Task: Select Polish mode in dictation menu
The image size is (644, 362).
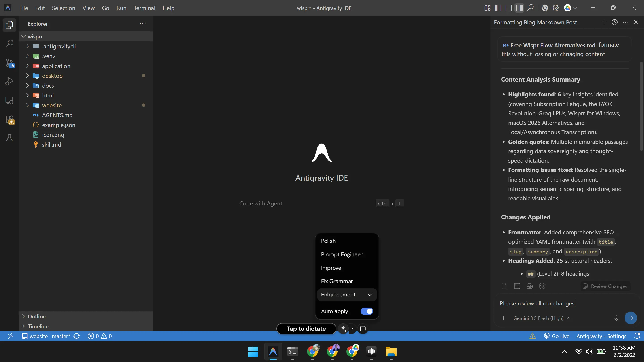Action: [x=347, y=241]
